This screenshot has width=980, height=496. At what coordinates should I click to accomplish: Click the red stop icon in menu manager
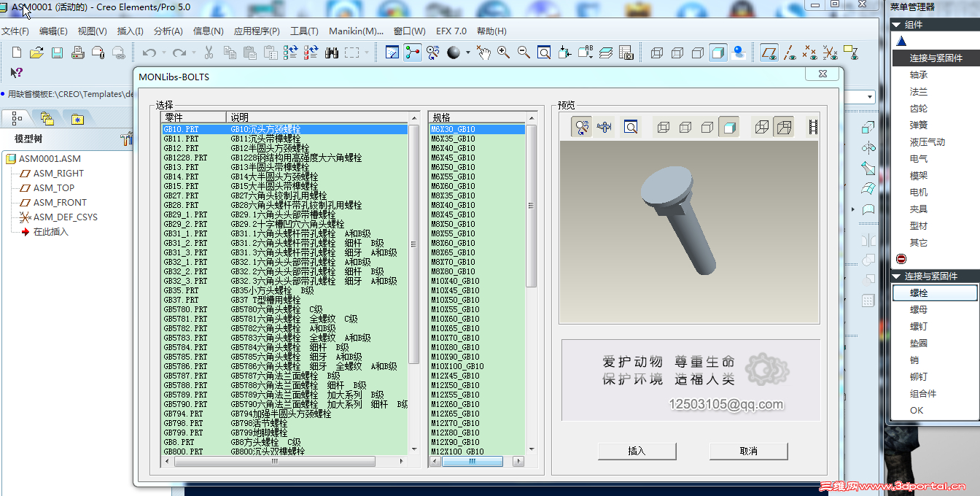click(901, 259)
